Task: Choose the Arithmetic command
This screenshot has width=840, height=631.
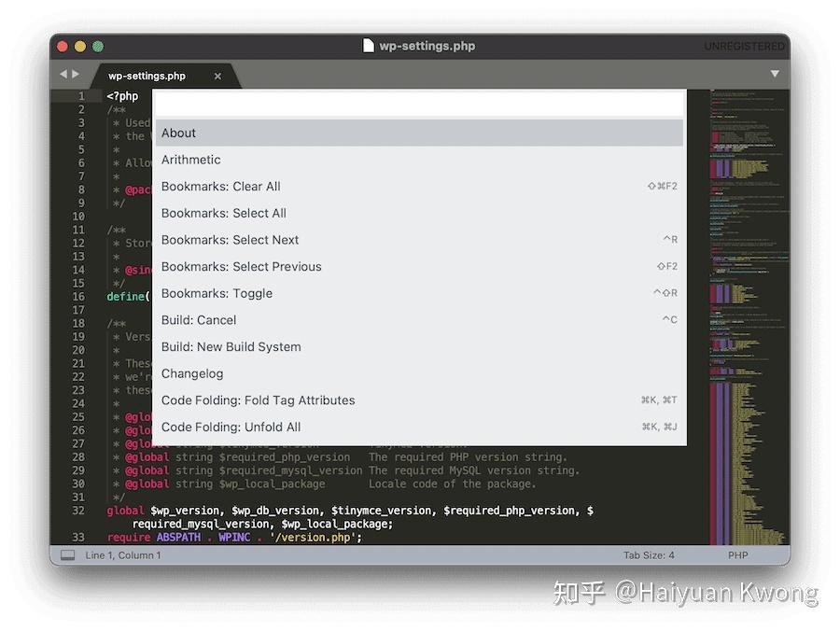Action: pos(418,160)
